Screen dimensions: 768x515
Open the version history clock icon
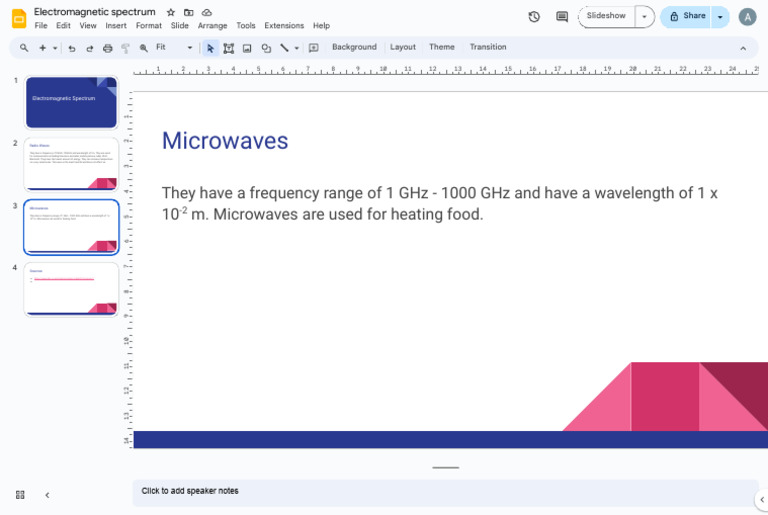tap(534, 17)
